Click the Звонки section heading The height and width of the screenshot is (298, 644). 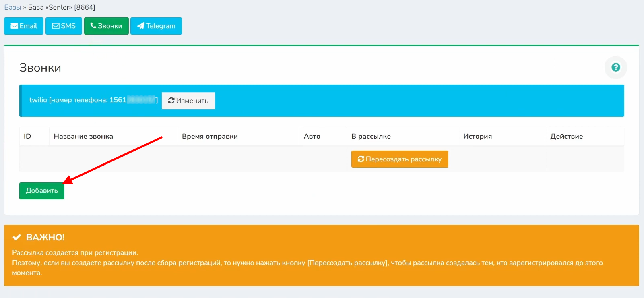(x=40, y=68)
